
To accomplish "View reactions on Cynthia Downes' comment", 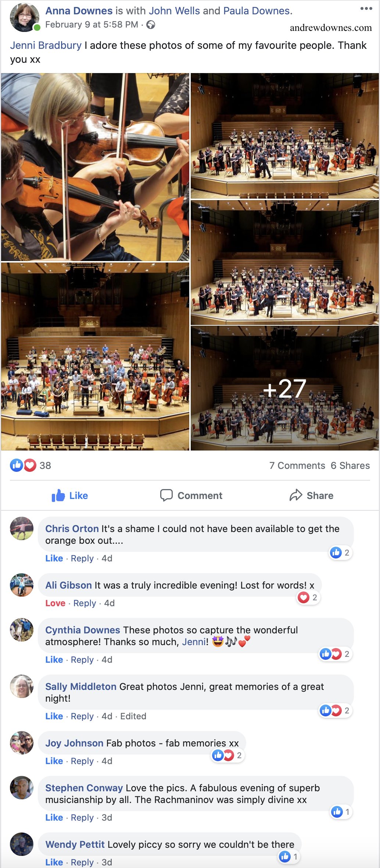I will (335, 654).
